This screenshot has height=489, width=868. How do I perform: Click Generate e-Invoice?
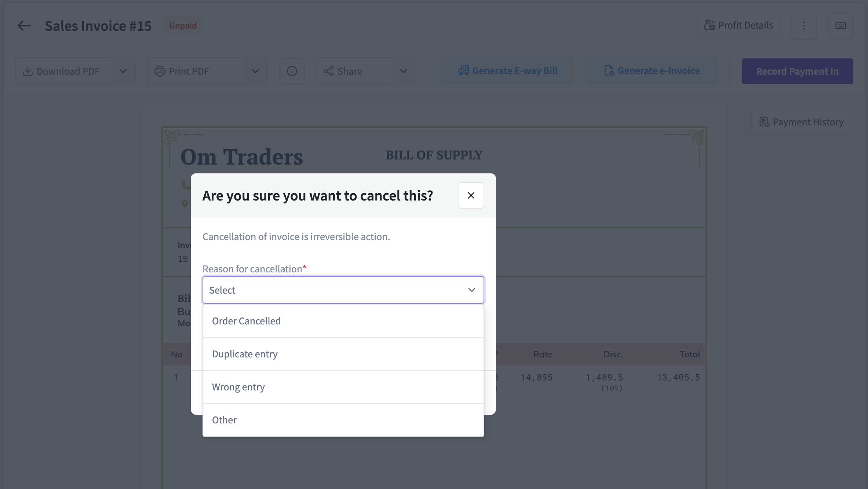pyautogui.click(x=652, y=71)
